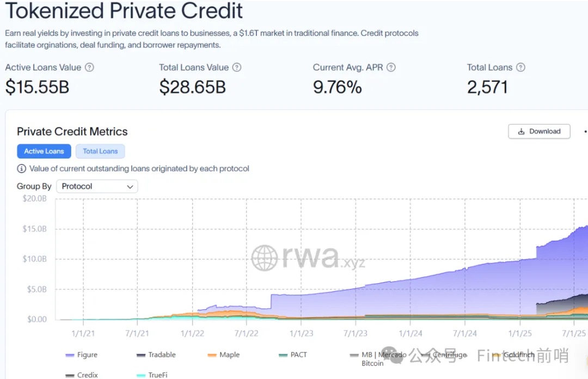Click the Credix legend color swatch

(70, 376)
